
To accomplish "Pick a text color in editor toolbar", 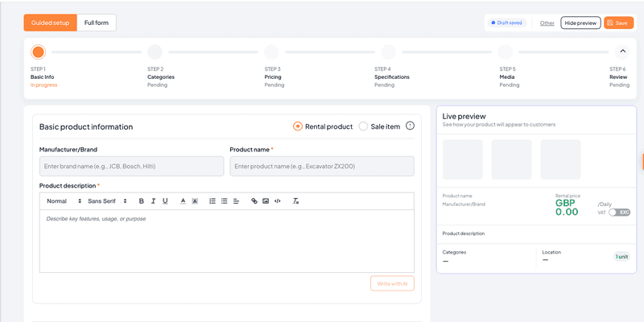I will (183, 201).
